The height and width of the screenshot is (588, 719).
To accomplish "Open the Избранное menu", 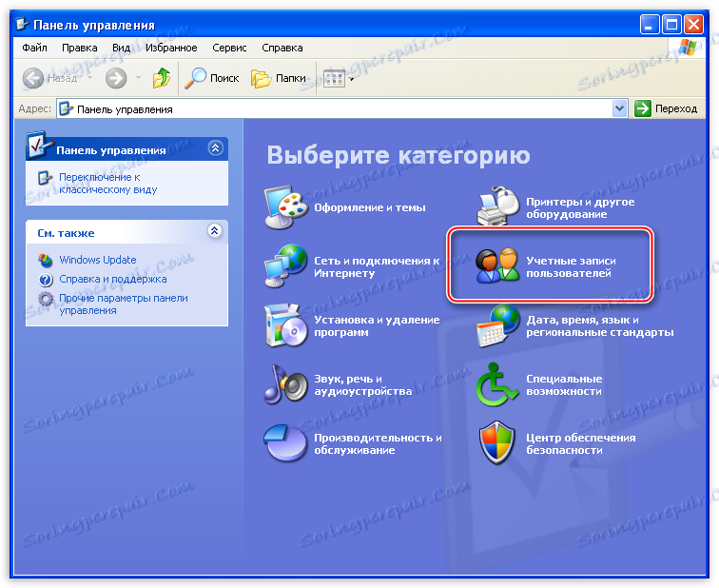I will [171, 48].
